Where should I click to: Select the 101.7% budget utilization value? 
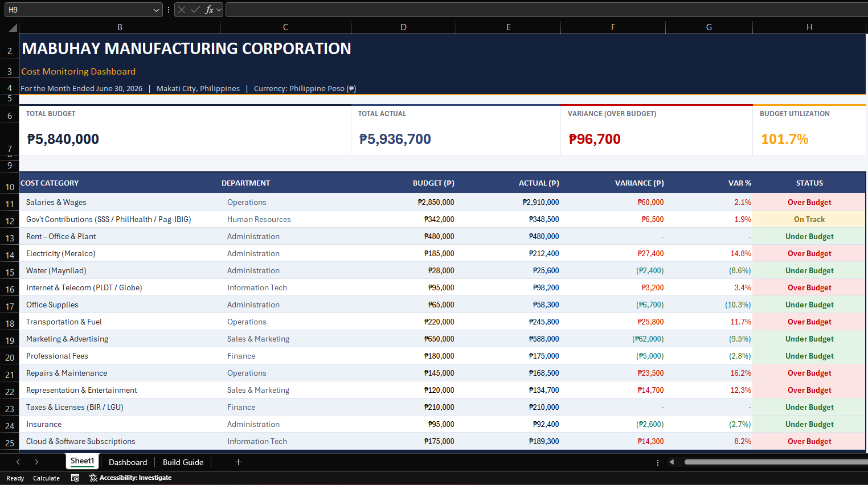(785, 139)
